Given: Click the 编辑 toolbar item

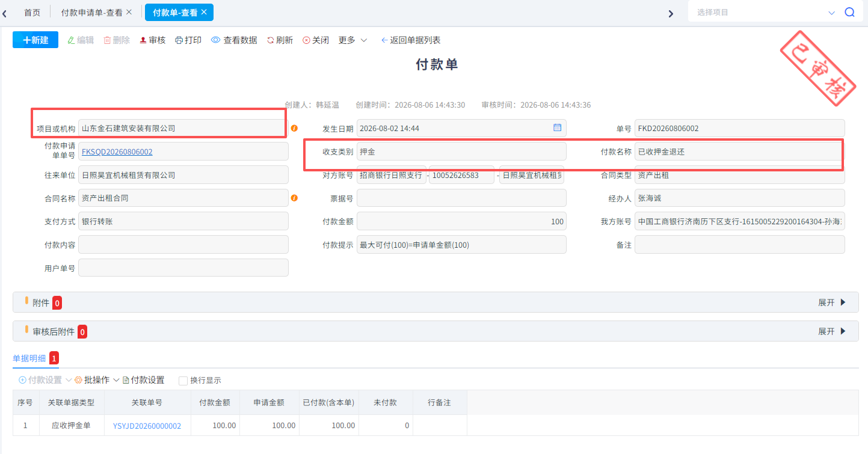Looking at the screenshot, I should tap(81, 40).
